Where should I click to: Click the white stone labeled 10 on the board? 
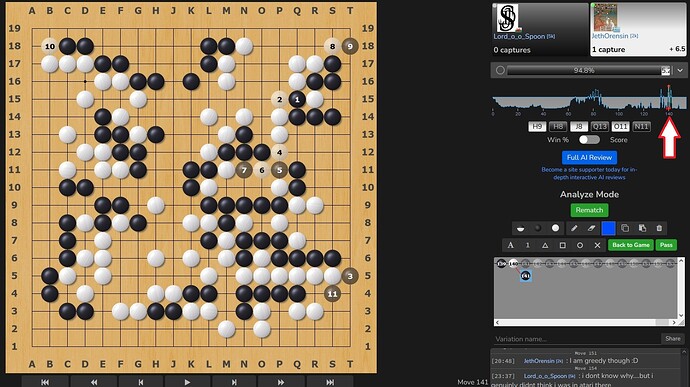click(50, 46)
